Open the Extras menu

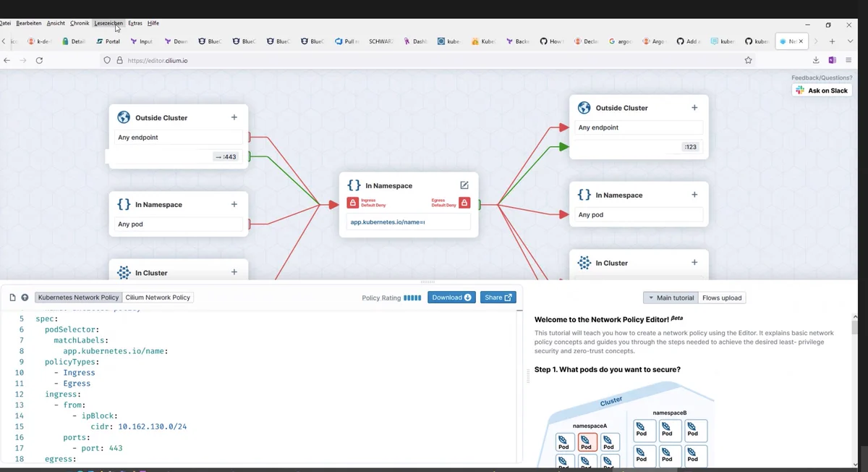pos(135,23)
